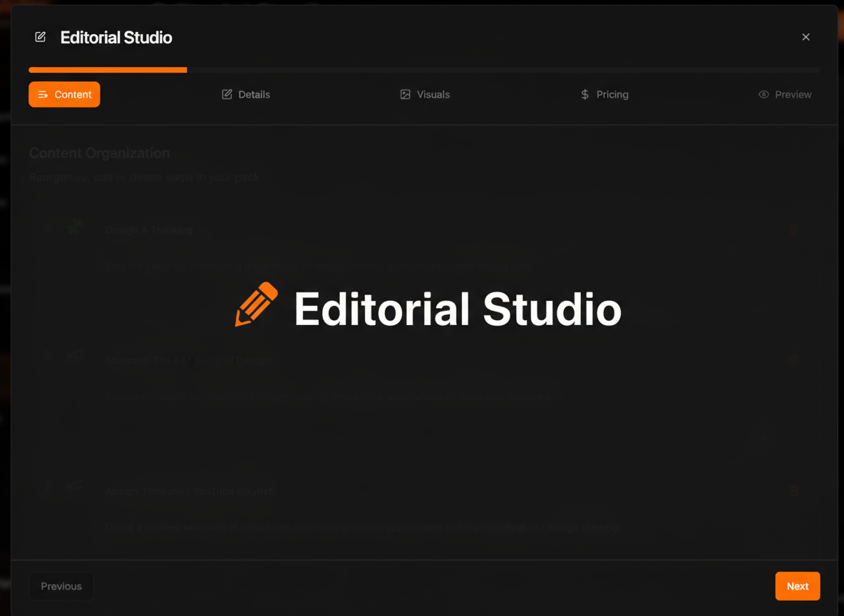Click the large orange pencil logo

pos(257,304)
